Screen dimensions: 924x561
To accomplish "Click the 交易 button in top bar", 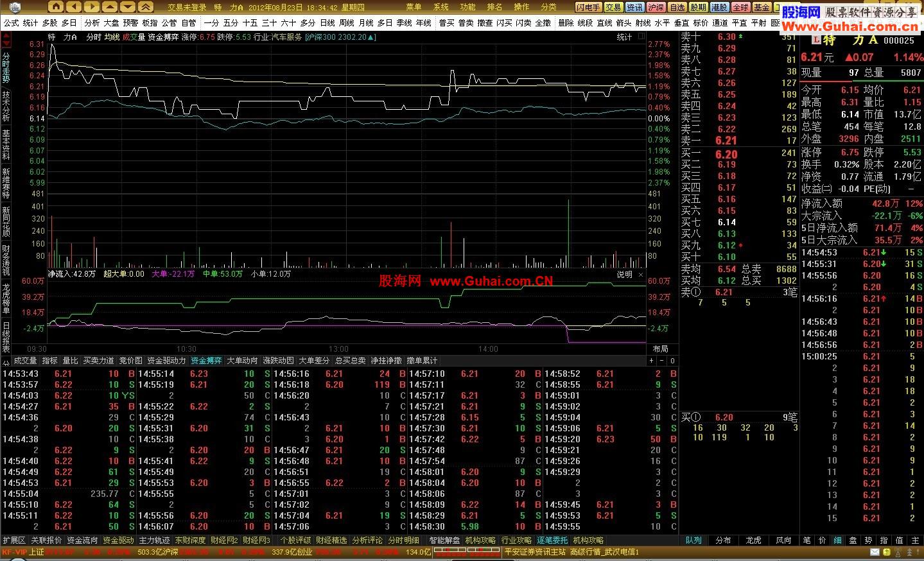I will (613, 8).
